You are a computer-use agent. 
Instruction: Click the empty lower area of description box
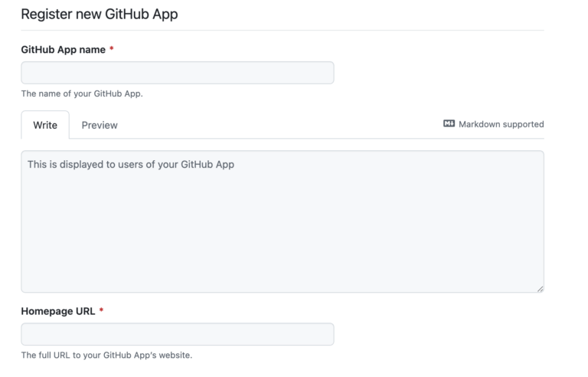click(282, 245)
